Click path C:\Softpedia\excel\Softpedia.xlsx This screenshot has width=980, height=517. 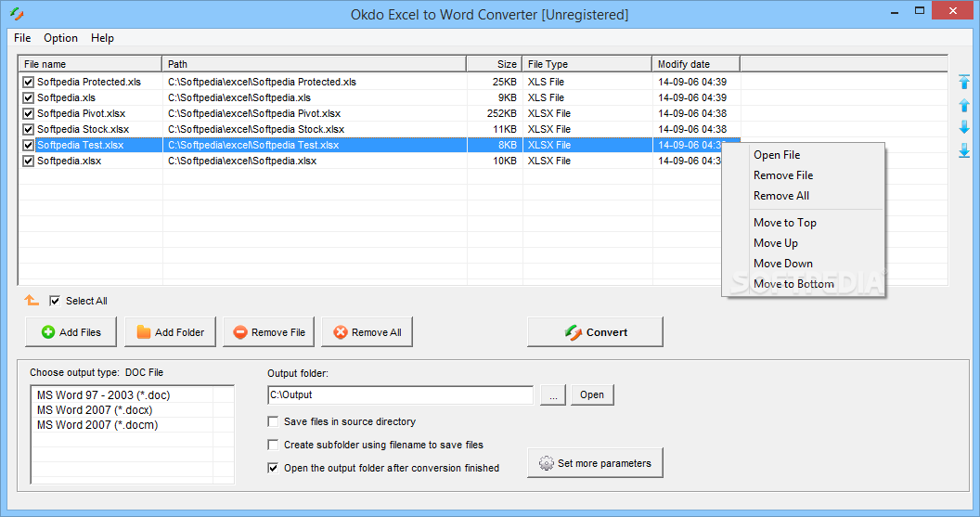(242, 161)
